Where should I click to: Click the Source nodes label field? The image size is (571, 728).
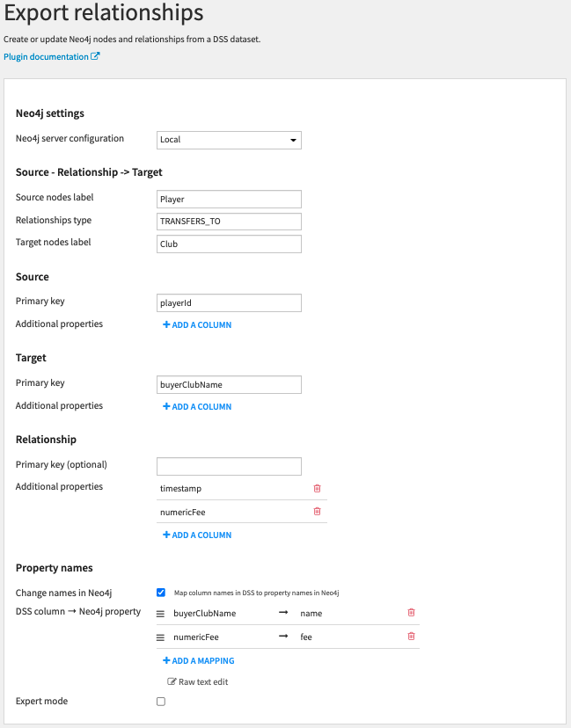229,200
